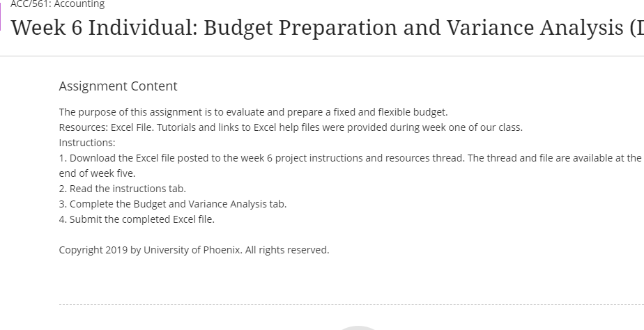Click the gray circle icon at page bottom
644x330 pixels.
click(358, 328)
